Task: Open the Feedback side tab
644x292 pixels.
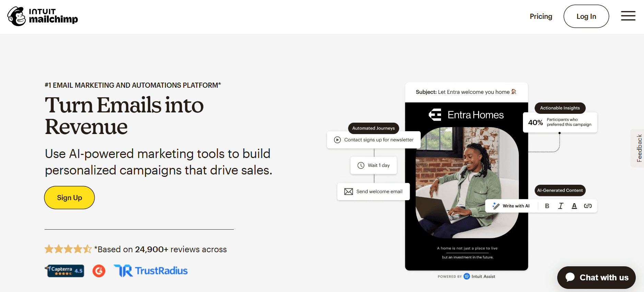Action: [x=639, y=148]
